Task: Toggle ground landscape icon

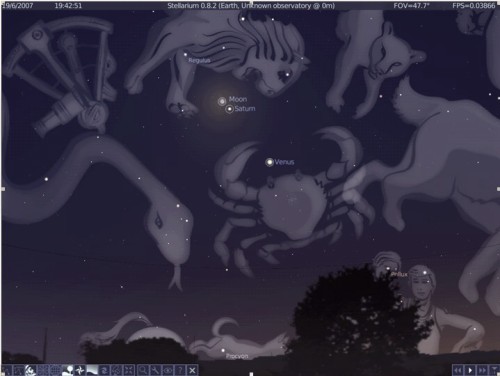Action: 68,370
